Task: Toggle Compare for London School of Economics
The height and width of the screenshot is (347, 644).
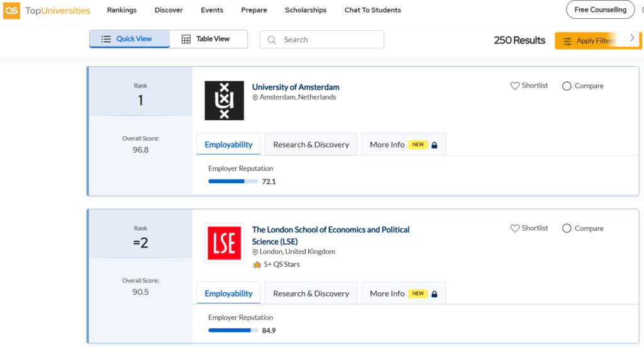Action: click(x=567, y=228)
